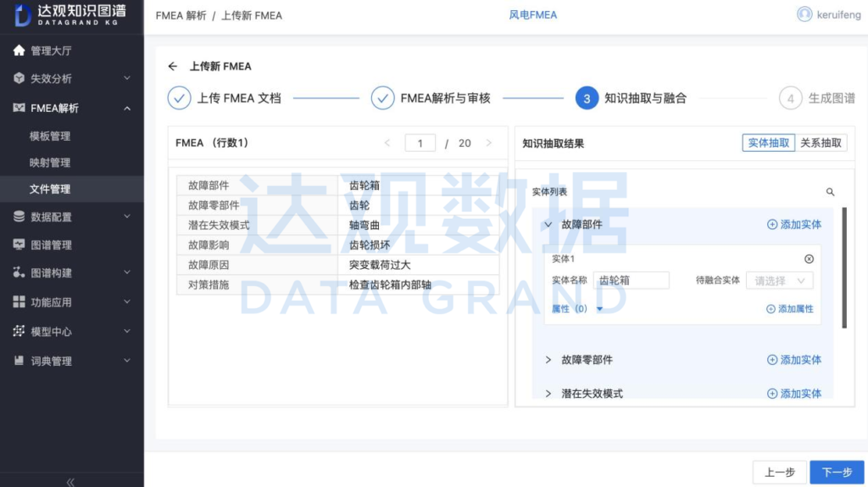Click 添加属性 for 实体1
The width and height of the screenshot is (868, 487).
(x=790, y=309)
